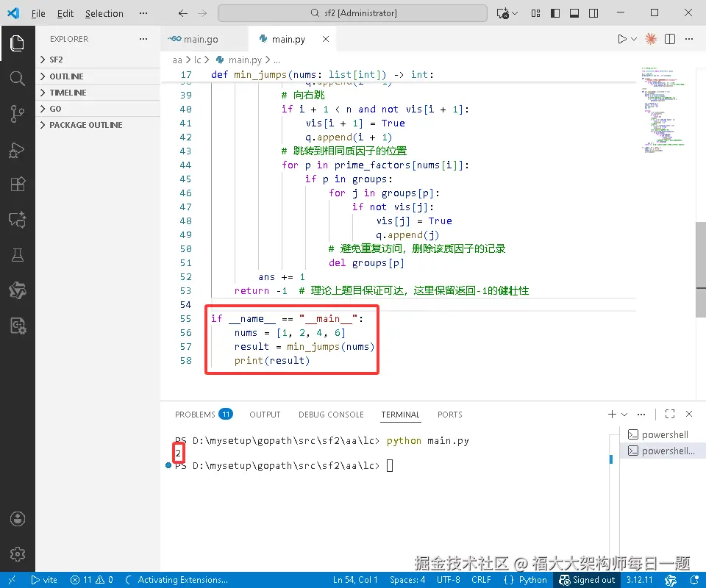
Task: Open the Customize Layout button
Action: 536,13
